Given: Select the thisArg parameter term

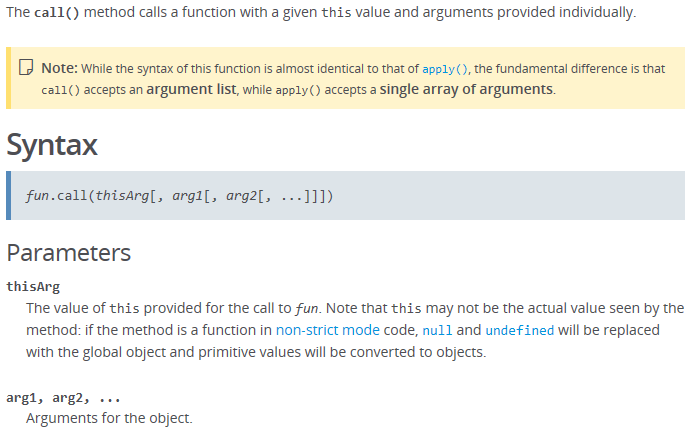Looking at the screenshot, I should (33, 286).
